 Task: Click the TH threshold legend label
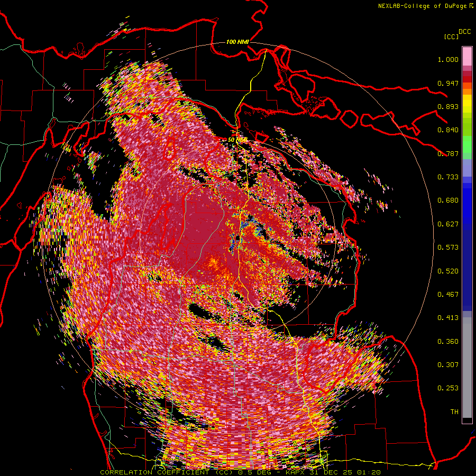pos(454,412)
